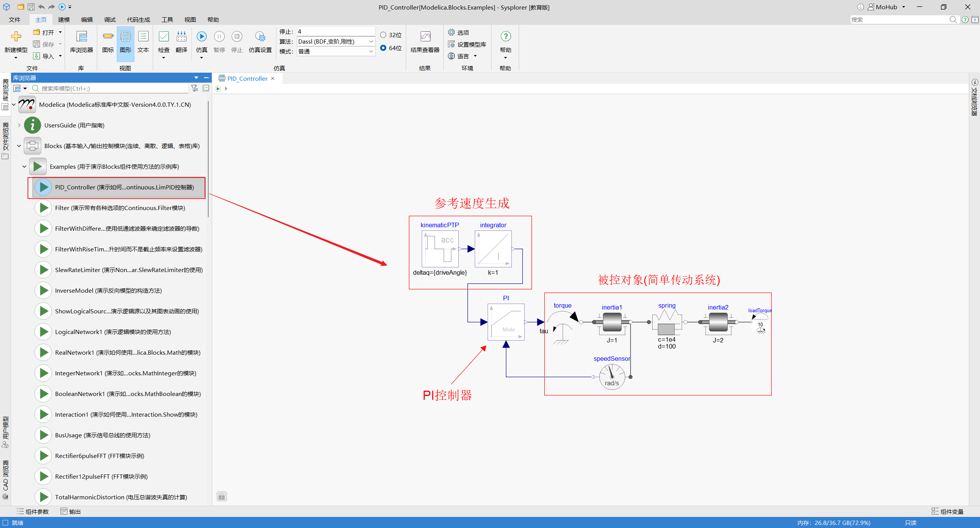980x528 pixels.
Task: Click the 新建模型 new model icon
Action: (16, 36)
